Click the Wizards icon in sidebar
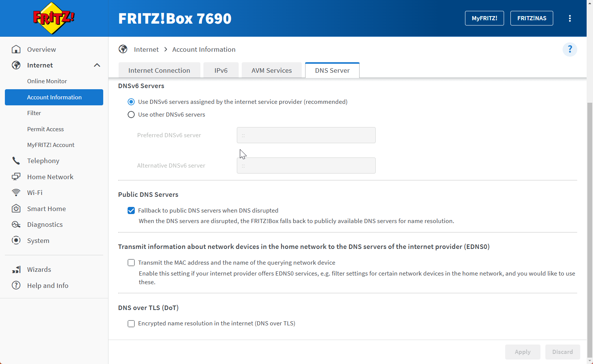593x364 pixels. pos(16,270)
